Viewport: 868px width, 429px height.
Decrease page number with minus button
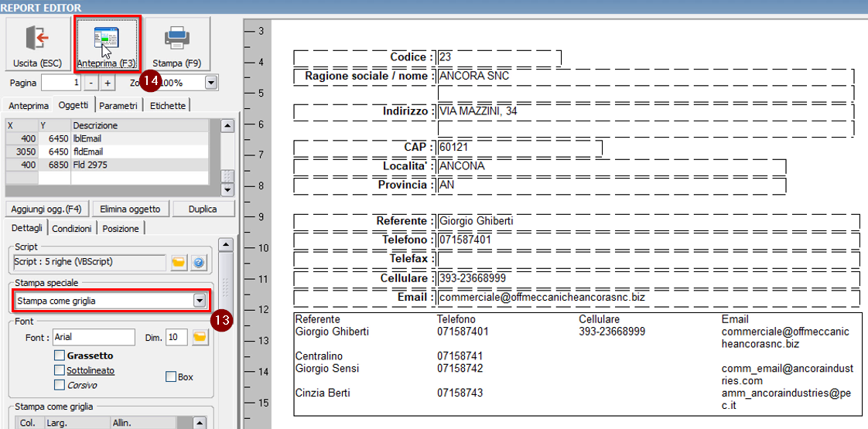(x=91, y=83)
